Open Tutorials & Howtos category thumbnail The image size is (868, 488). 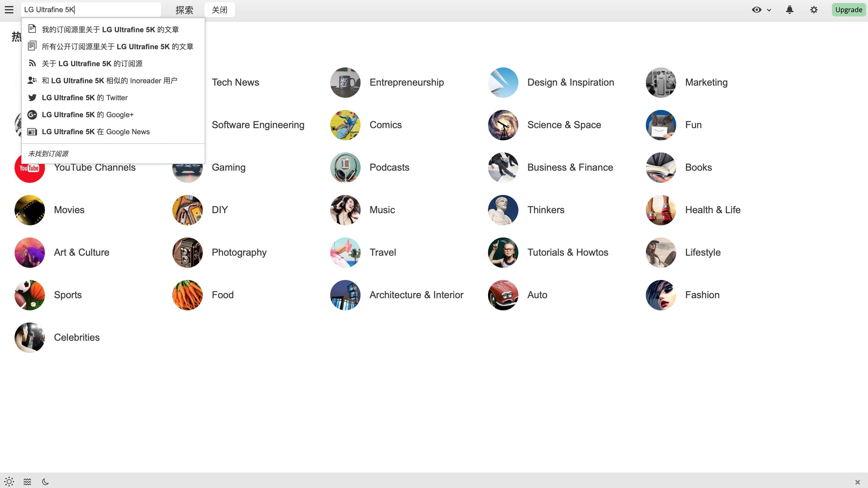click(x=503, y=253)
